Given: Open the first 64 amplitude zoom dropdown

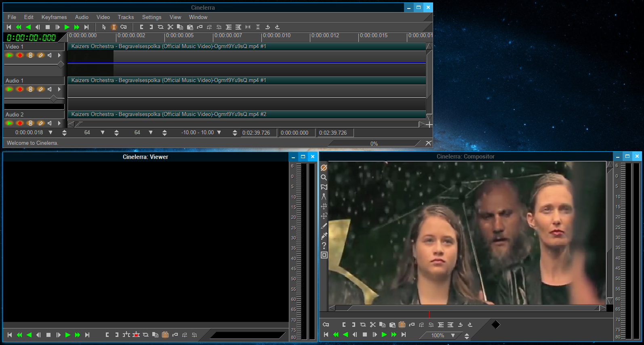Looking at the screenshot, I should (103, 132).
